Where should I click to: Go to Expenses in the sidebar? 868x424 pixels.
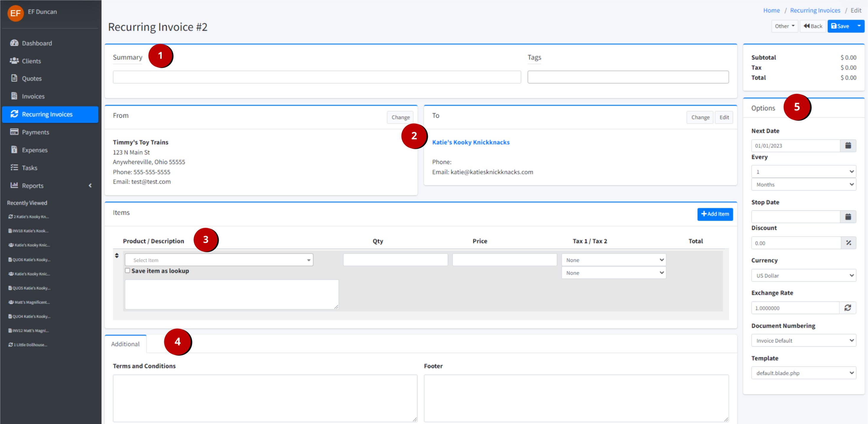34,150
